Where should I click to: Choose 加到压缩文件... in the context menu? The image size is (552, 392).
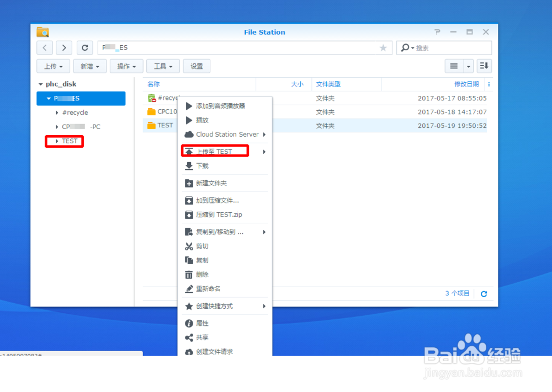pyautogui.click(x=225, y=200)
